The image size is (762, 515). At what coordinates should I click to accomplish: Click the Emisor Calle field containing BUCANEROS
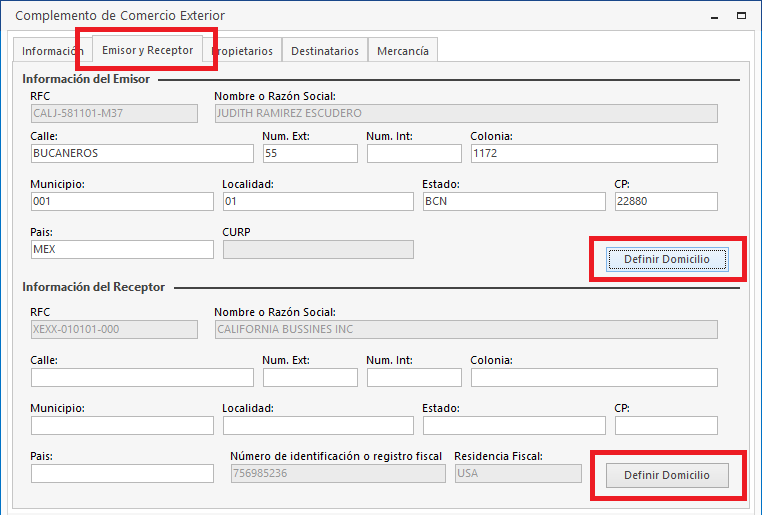[x=142, y=154]
